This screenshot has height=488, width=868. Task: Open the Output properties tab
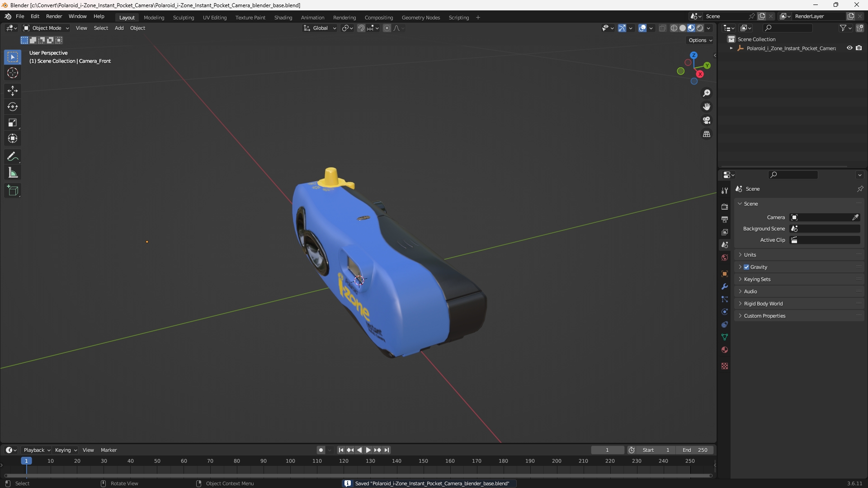[725, 219]
